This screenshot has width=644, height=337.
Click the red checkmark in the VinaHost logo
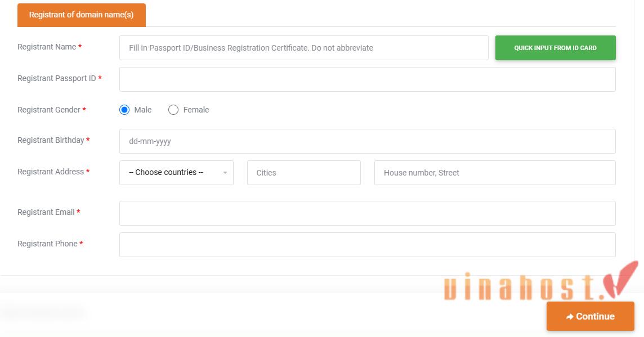click(x=620, y=278)
